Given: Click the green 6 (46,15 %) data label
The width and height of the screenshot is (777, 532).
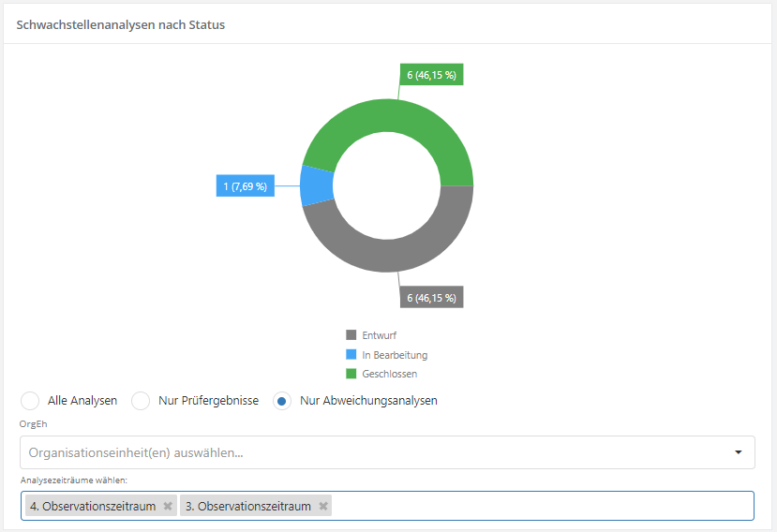Looking at the screenshot, I should pyautogui.click(x=431, y=75).
